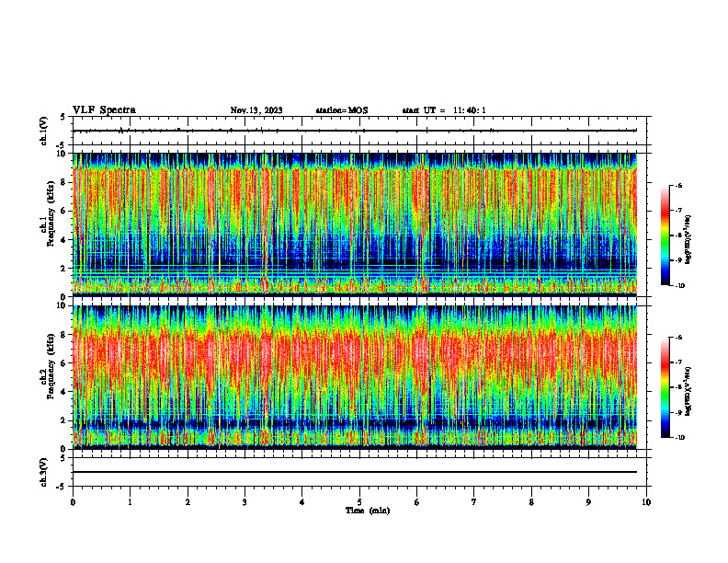Click inside the ch.2 spectrogram plot
This screenshot has height=563, width=728.
click(x=355, y=377)
